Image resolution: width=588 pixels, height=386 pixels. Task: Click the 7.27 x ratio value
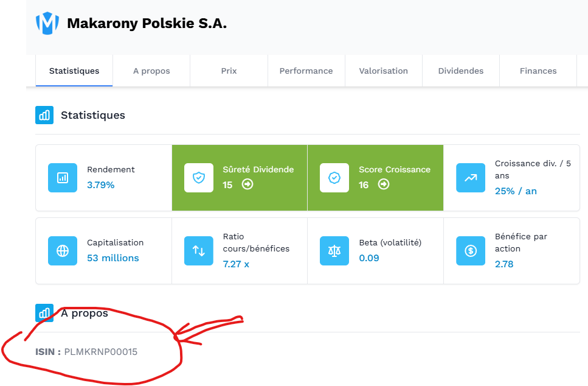(x=236, y=264)
